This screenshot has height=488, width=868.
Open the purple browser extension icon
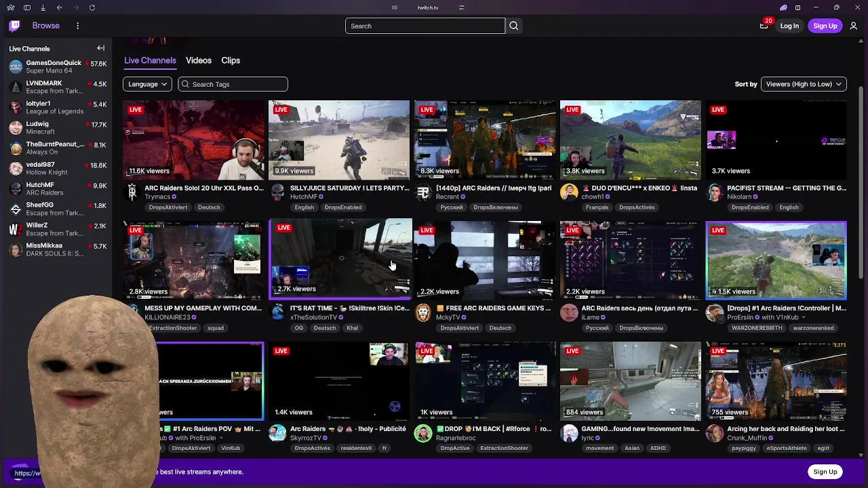pyautogui.click(x=783, y=7)
